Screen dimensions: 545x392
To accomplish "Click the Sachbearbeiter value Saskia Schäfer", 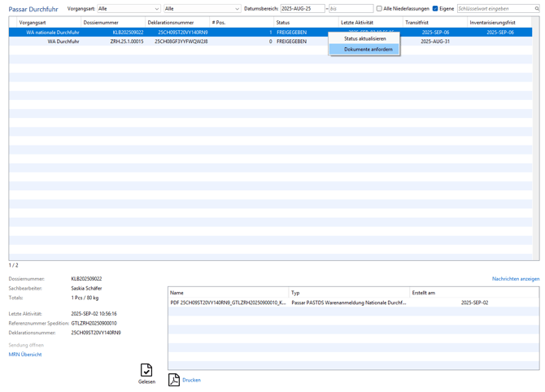I will [x=86, y=288].
